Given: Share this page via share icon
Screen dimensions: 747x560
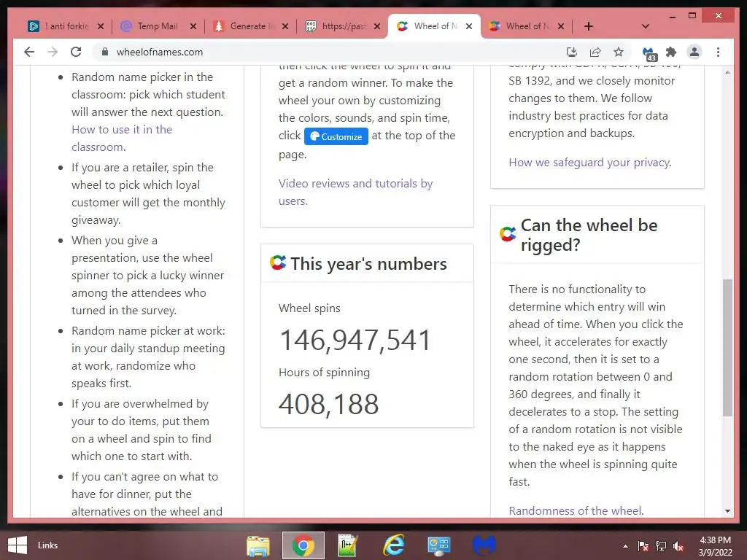Looking at the screenshot, I should coord(595,52).
